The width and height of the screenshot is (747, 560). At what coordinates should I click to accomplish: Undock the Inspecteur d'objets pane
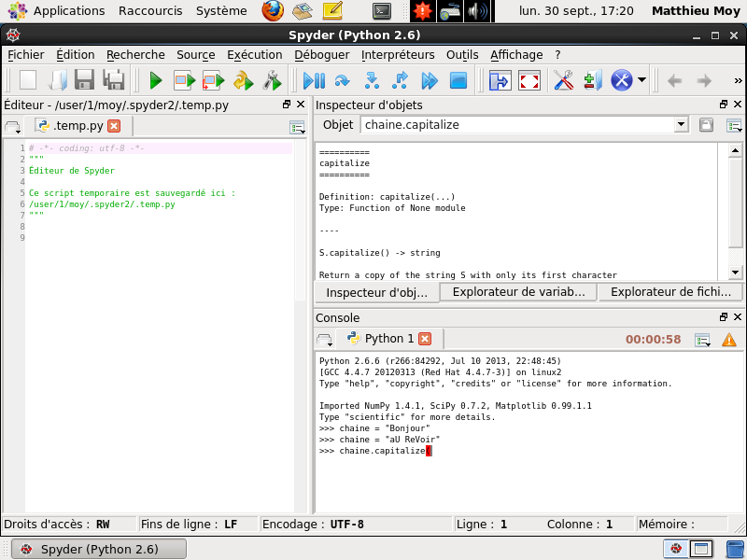click(x=724, y=105)
